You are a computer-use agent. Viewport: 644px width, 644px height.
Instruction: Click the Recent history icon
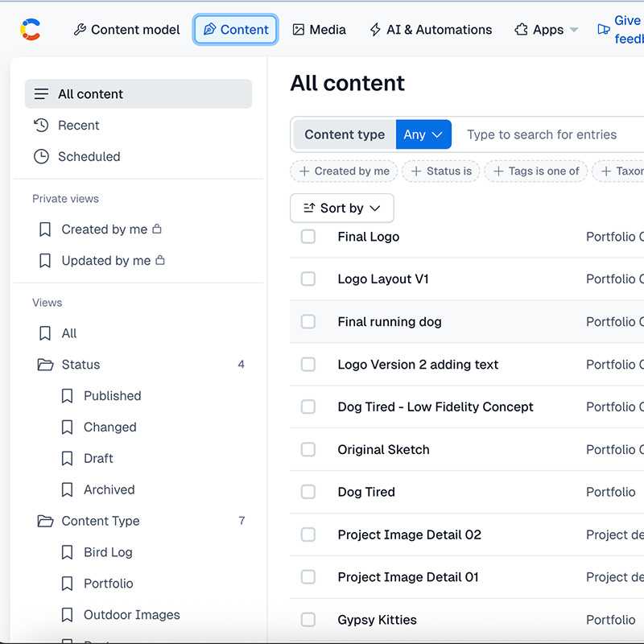click(40, 126)
